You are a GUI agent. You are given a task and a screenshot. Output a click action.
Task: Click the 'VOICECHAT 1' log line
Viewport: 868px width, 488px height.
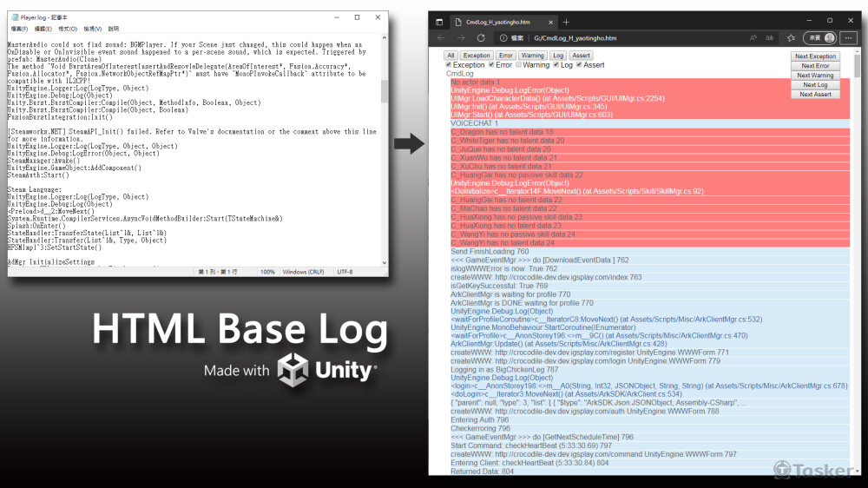pos(650,123)
